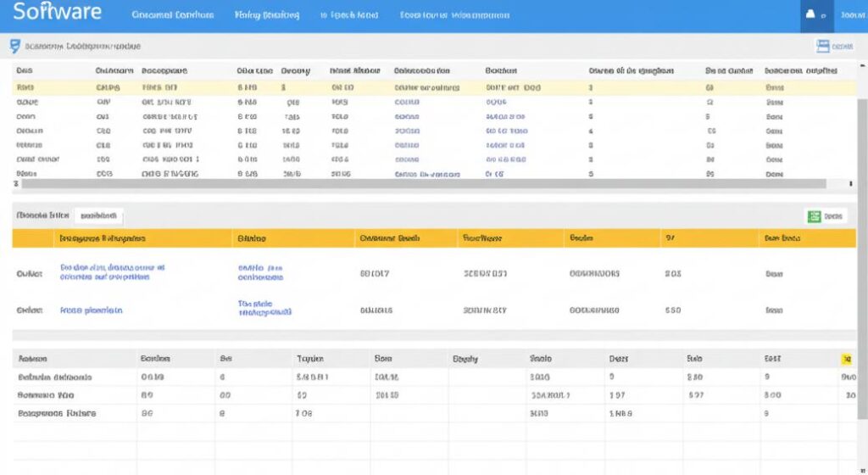Click the Software logo in the header
Screen dimensions: 868x475
click(57, 14)
